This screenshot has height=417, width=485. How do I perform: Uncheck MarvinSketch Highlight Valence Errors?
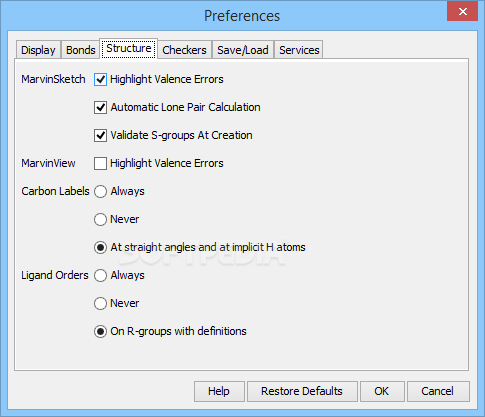tap(100, 80)
